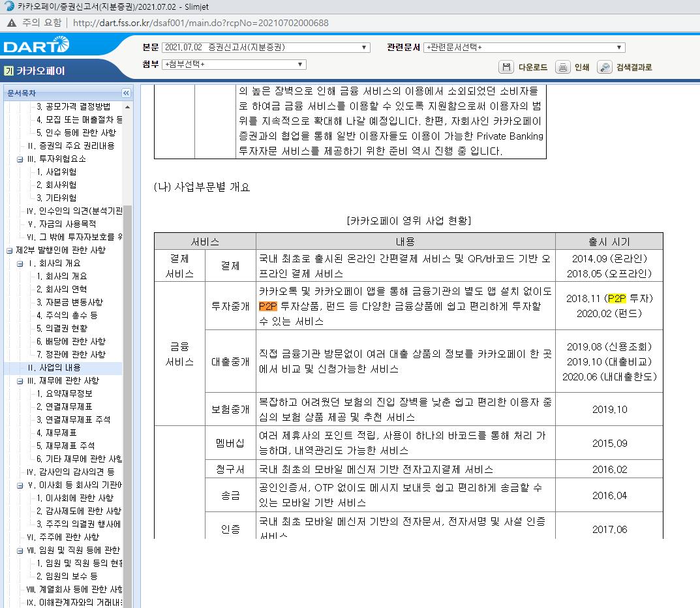The width and height of the screenshot is (700, 608).
Task: Open VIII. 계열회사 등에 관한 사항
Action: [x=74, y=589]
